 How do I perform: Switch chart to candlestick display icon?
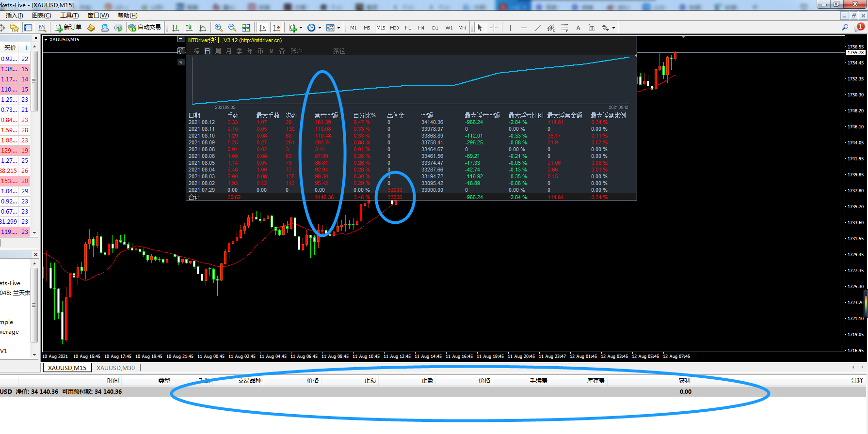pyautogui.click(x=189, y=28)
